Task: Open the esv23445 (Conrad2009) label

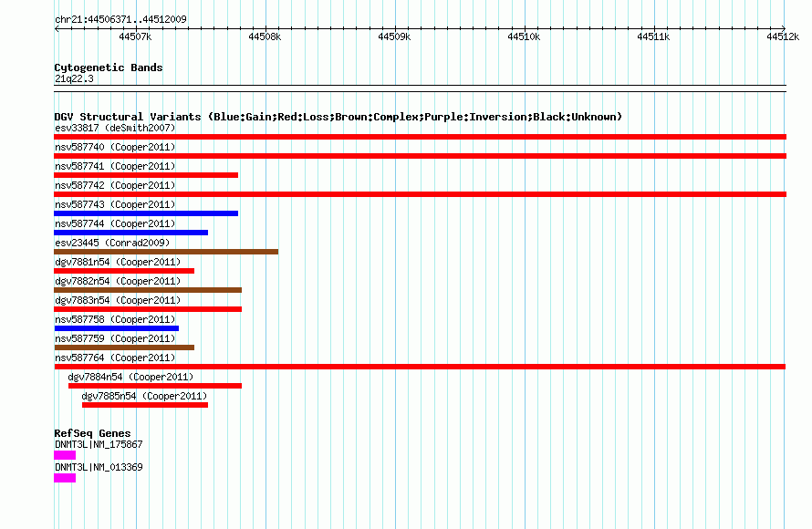Action: (x=112, y=243)
